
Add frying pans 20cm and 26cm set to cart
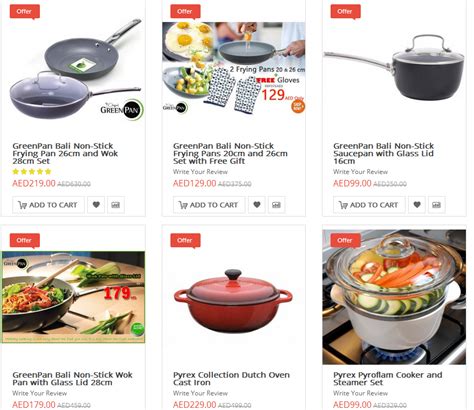[x=209, y=205]
